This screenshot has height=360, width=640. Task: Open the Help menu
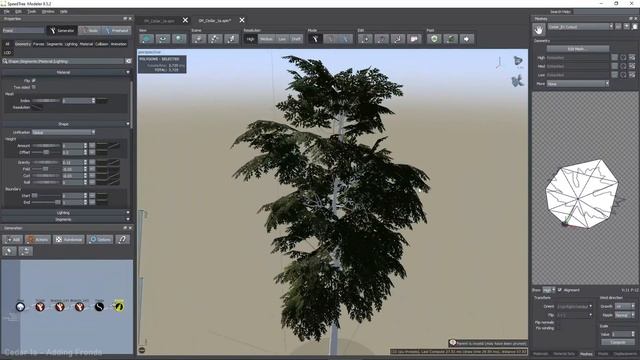pyautogui.click(x=64, y=11)
